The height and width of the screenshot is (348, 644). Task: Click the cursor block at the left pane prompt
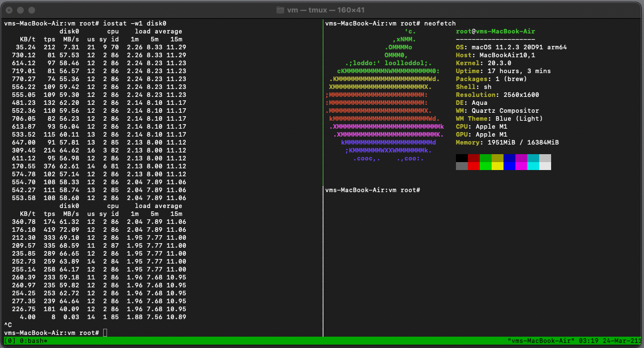105,333
